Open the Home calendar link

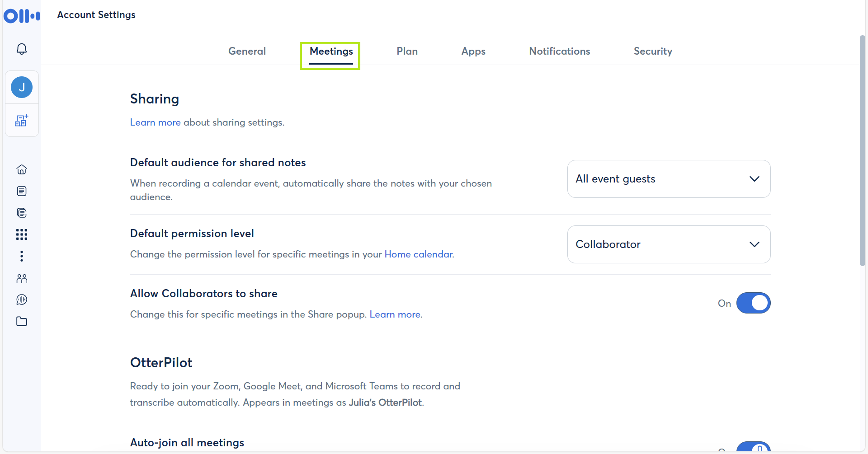[418, 254]
